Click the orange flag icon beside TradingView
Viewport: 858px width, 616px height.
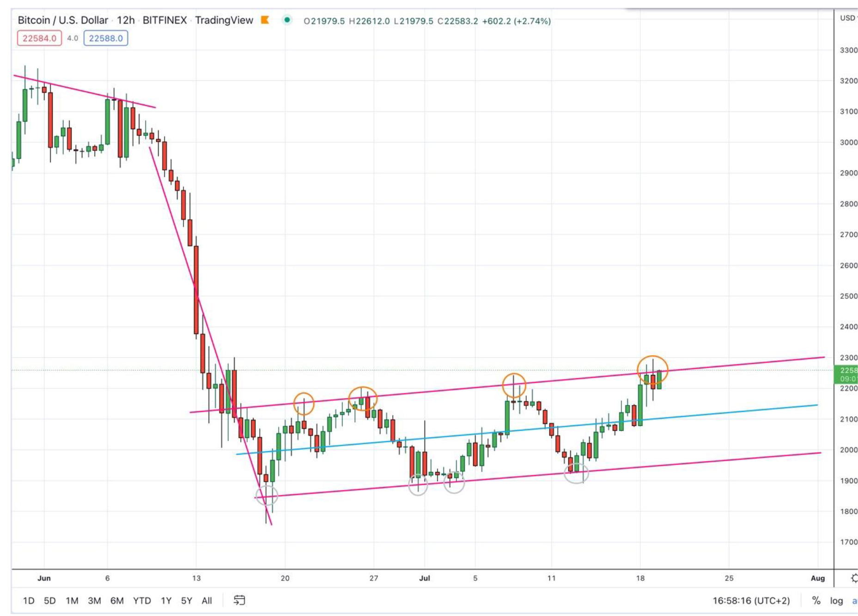coord(265,20)
